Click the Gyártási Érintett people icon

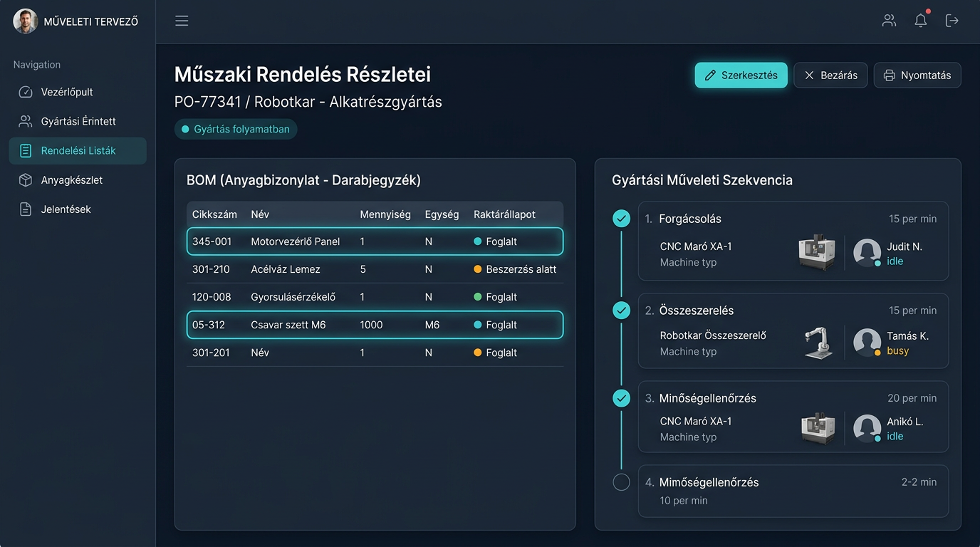(26, 121)
